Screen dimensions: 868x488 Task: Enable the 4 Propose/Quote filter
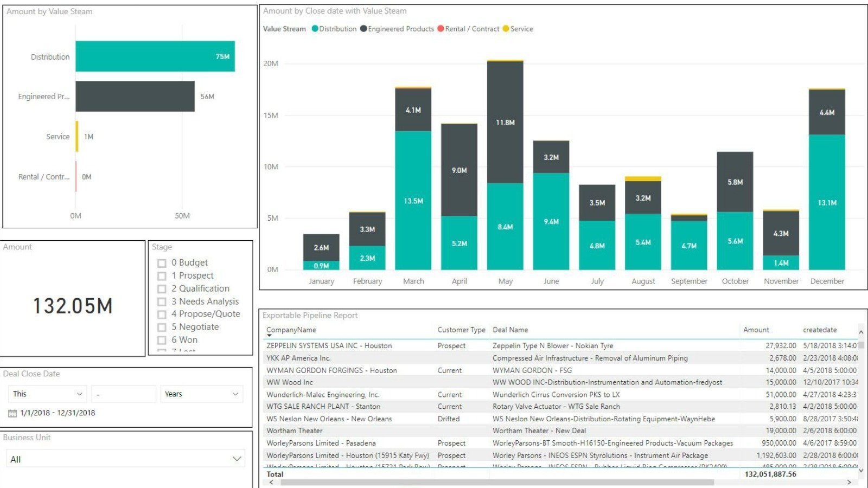162,314
